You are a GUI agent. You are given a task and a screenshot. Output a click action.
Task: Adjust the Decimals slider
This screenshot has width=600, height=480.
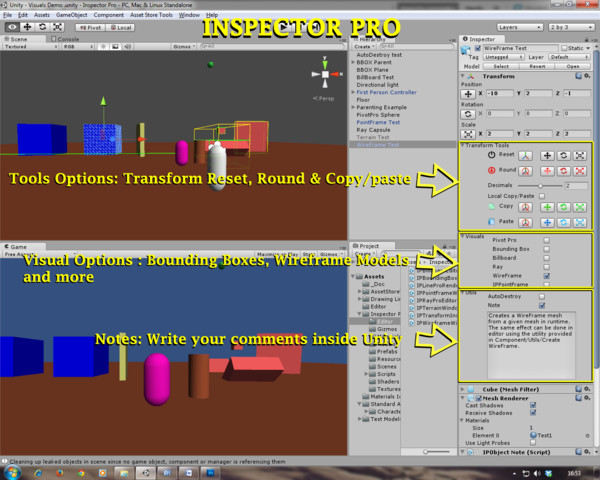click(540, 186)
